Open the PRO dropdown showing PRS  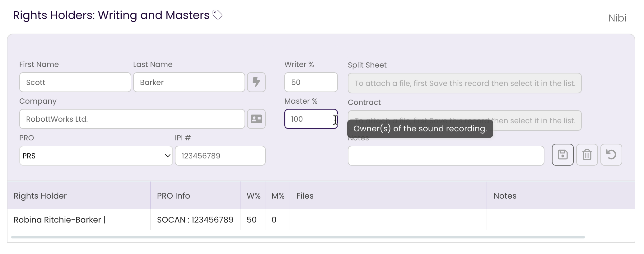[96, 156]
